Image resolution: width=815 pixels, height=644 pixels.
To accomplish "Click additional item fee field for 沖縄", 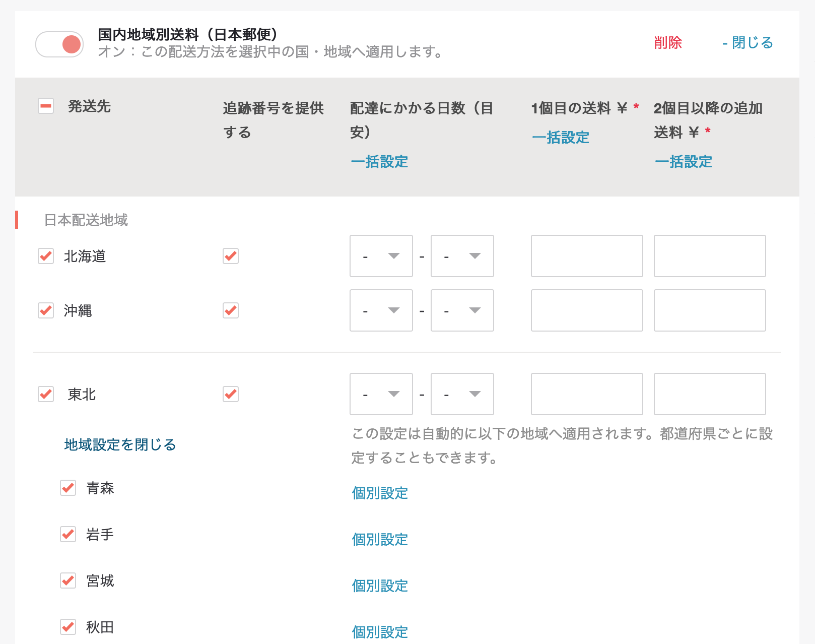I will (710, 310).
